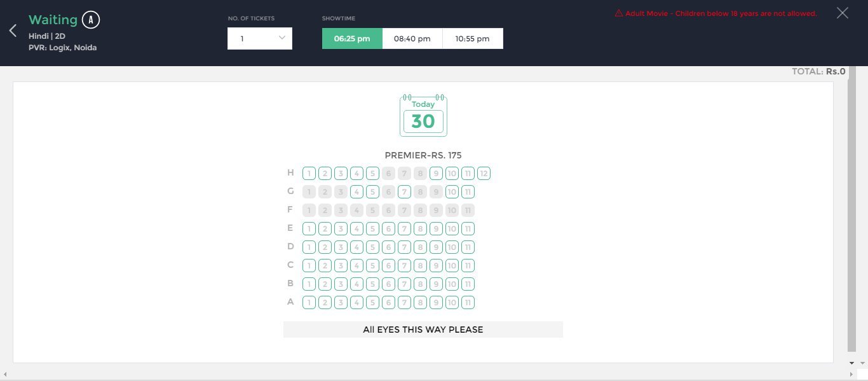This screenshot has width=868, height=381.
Task: Select seat H12 at the row end
Action: coord(484,172)
